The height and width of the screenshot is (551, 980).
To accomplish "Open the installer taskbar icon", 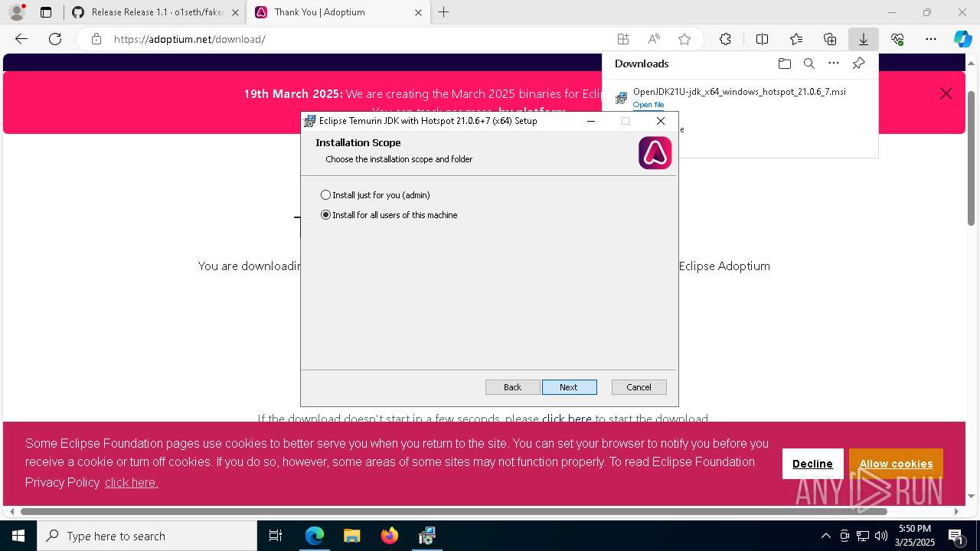I will (x=427, y=536).
